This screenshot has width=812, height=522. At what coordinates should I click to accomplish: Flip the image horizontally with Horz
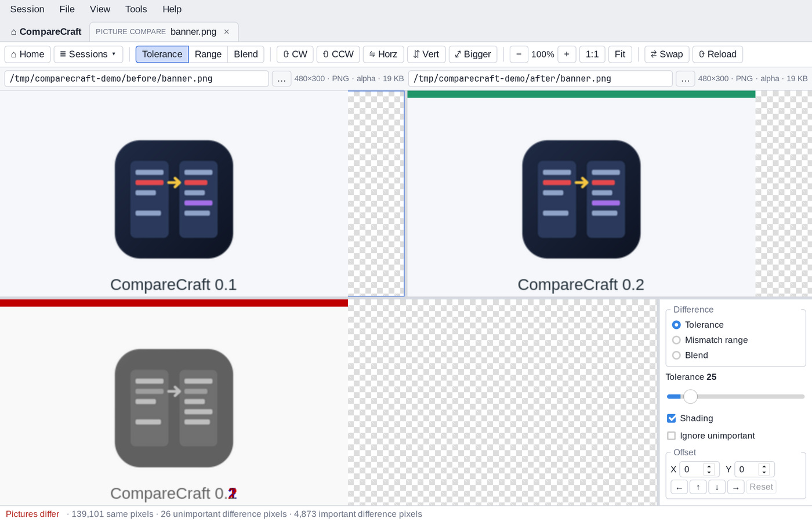[x=383, y=54]
